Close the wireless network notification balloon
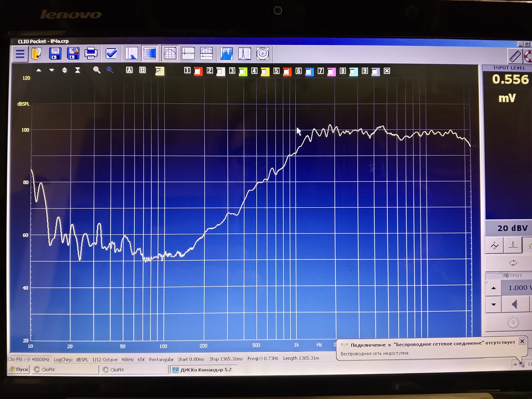This screenshot has width=532, height=399. point(522,341)
